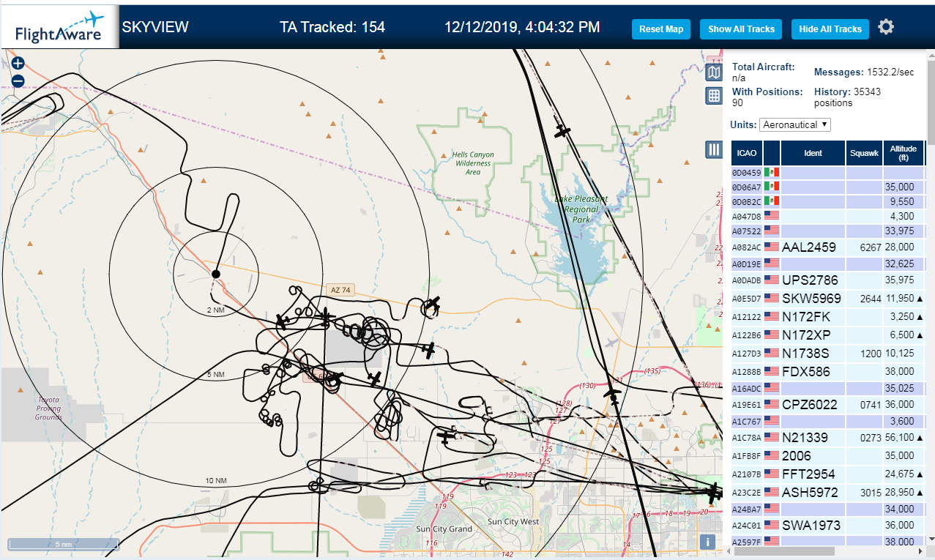This screenshot has width=935, height=560.
Task: Click Hide All Tracks
Action: tap(830, 29)
